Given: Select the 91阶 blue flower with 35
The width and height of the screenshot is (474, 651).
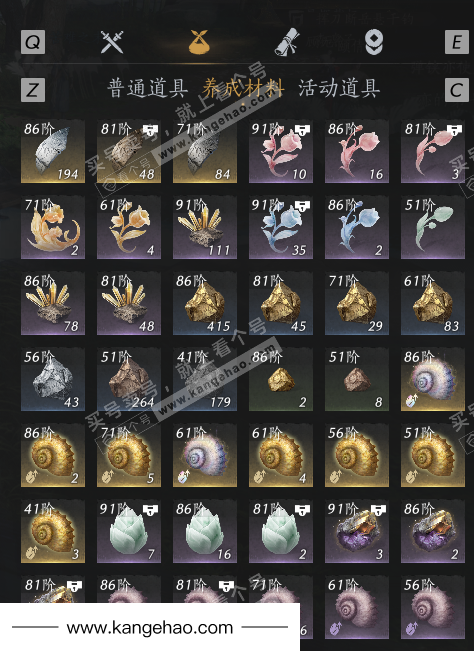Looking at the screenshot, I should 281,228.
